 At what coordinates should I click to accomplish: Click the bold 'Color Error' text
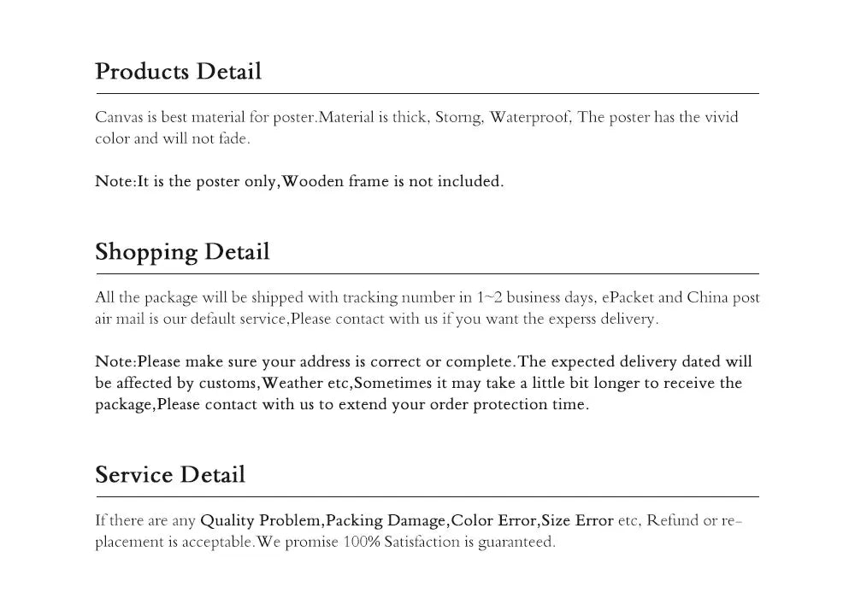click(494, 520)
